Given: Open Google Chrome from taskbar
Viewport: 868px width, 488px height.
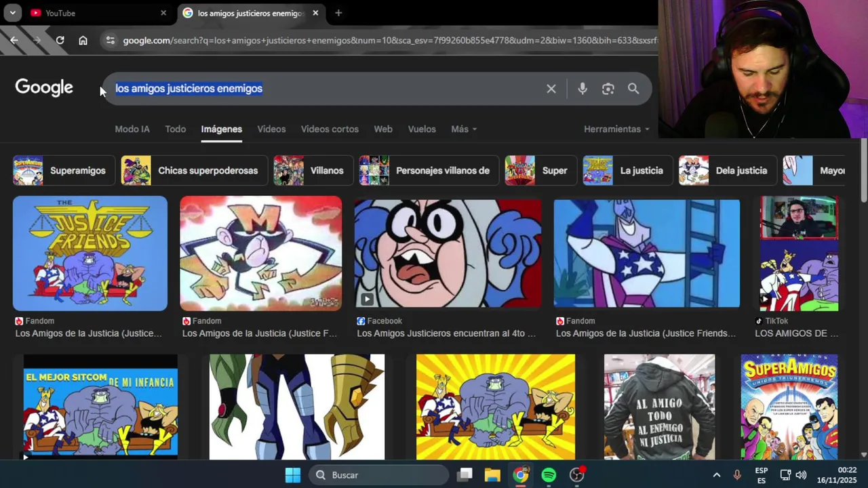Looking at the screenshot, I should pos(521,475).
